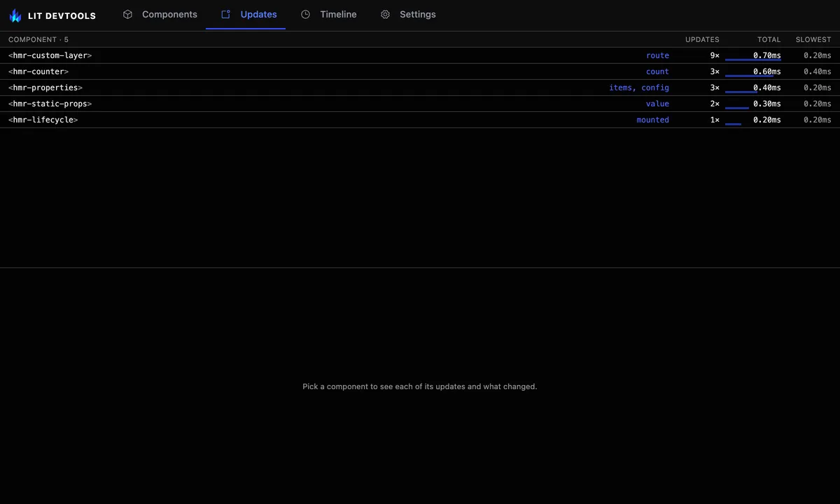Click the 0.40ms slowest value

818,71
